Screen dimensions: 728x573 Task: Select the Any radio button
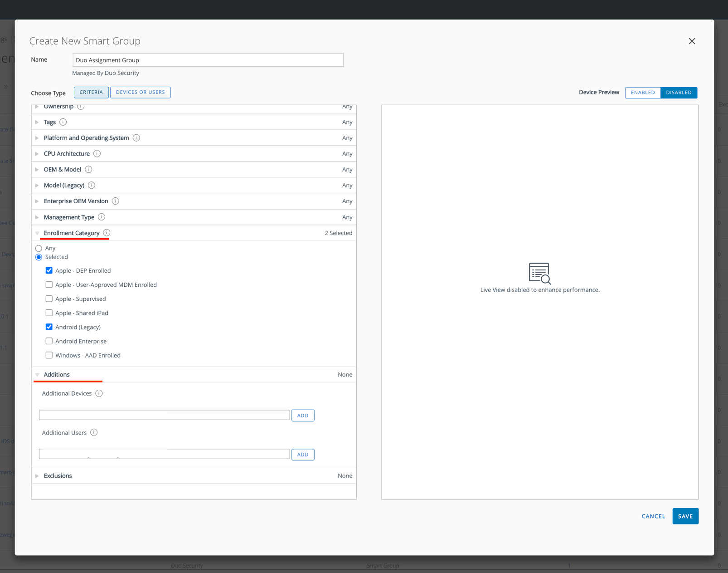[39, 248]
